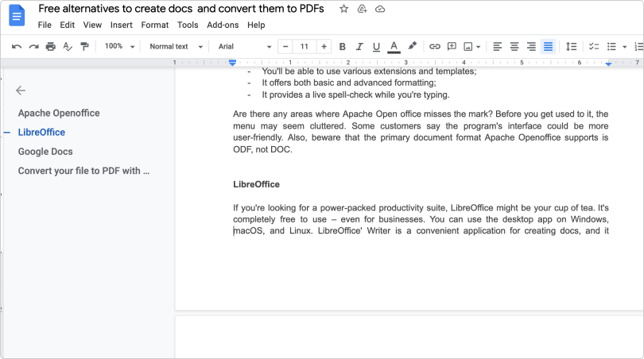Image resolution: width=644 pixels, height=359 pixels.
Task: Jump to LibreOffice in outline
Action: [41, 133]
